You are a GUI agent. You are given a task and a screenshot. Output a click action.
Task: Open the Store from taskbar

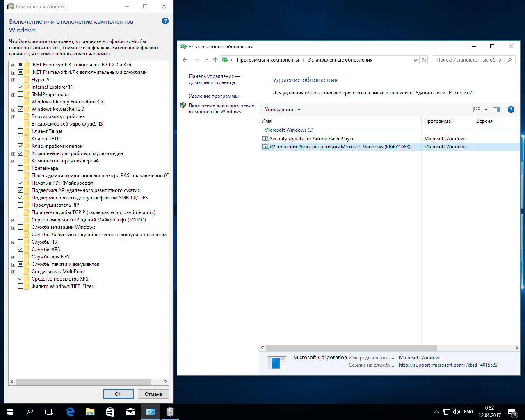110,412
